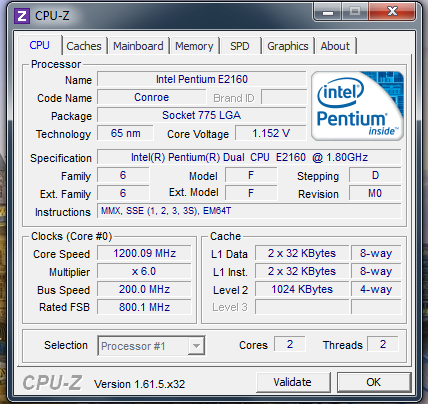Click the Threads value 2
This screenshot has height=404, width=428.
(383, 344)
